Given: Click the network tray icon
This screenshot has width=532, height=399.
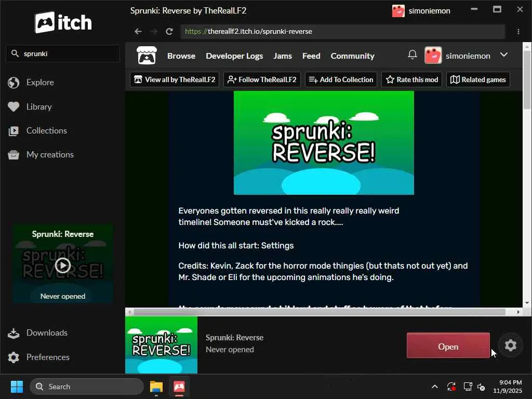Looking at the screenshot, I should click(x=468, y=387).
